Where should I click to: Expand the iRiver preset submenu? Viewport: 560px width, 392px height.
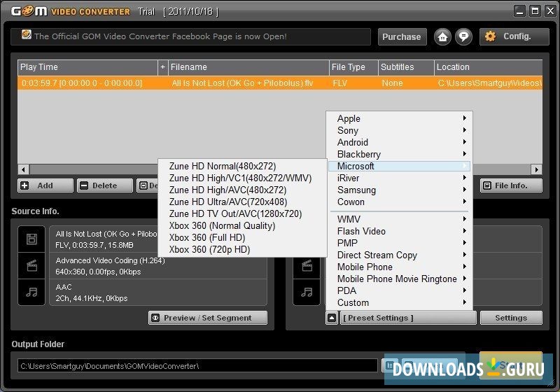coord(399,178)
